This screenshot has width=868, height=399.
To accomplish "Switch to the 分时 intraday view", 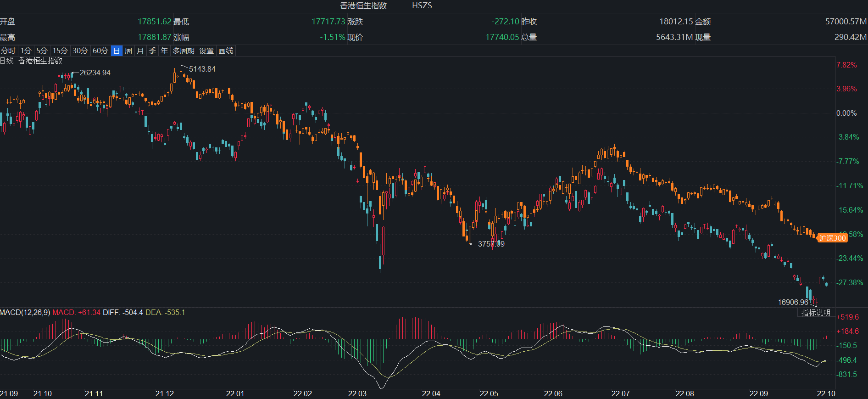I will coord(8,51).
